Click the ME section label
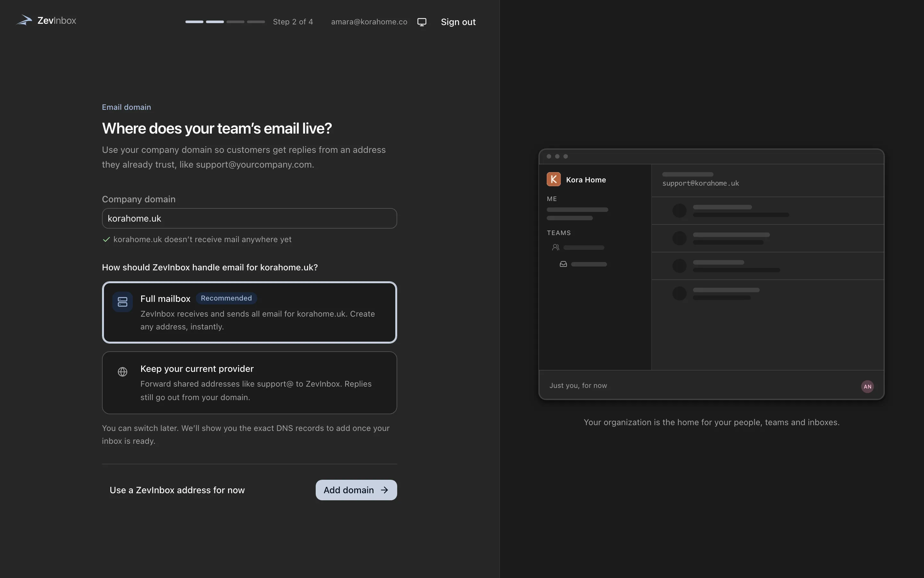The height and width of the screenshot is (578, 924). tap(552, 199)
